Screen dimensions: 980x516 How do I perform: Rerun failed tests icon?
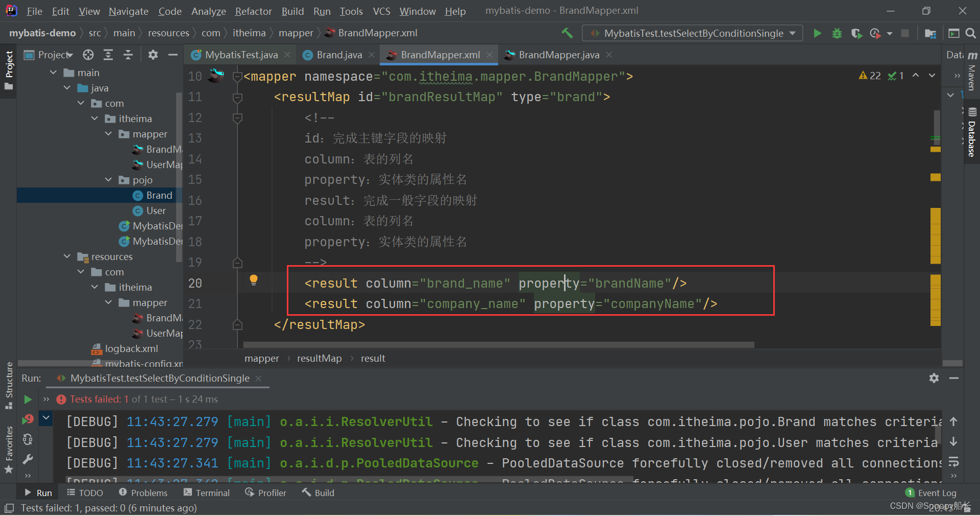28,419
